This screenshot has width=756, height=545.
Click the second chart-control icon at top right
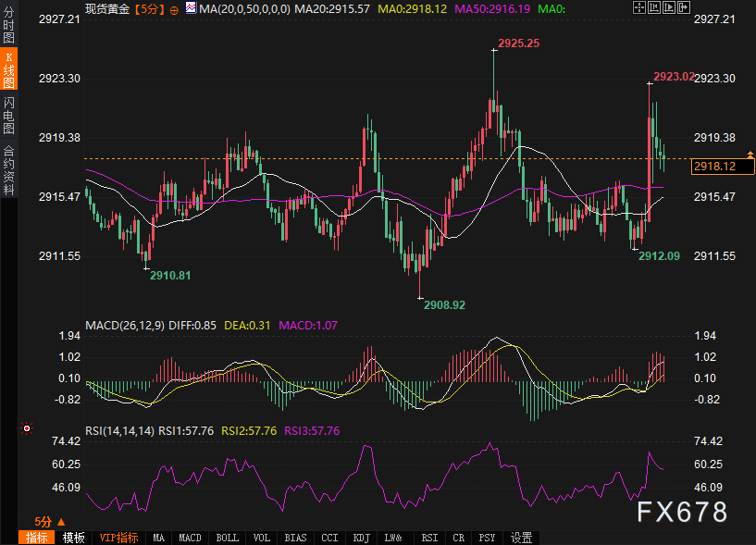[x=652, y=8]
